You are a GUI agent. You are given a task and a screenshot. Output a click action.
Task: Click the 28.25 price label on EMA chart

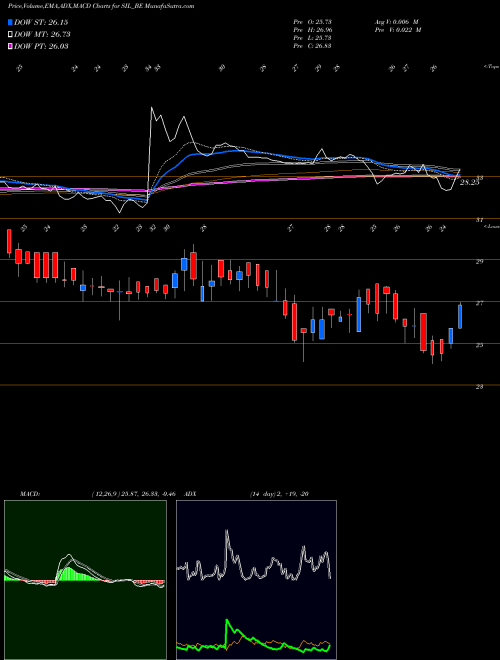coord(469,182)
